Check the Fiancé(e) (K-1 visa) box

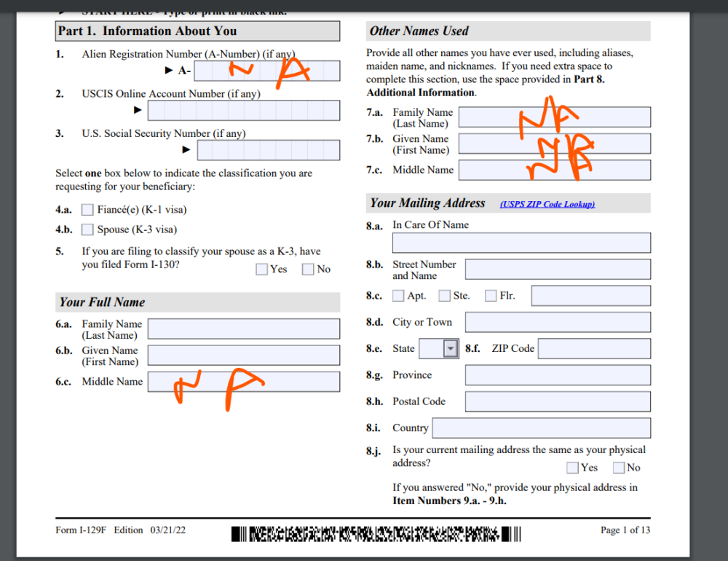87,210
